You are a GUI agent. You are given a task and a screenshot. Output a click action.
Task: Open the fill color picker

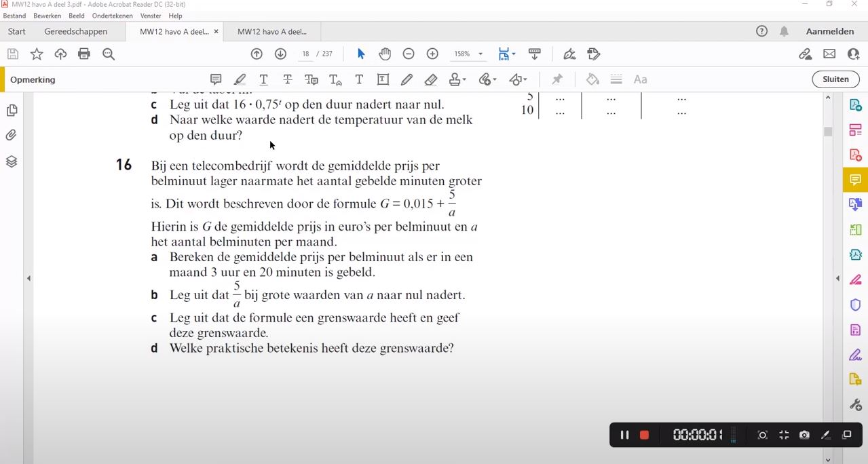click(592, 79)
